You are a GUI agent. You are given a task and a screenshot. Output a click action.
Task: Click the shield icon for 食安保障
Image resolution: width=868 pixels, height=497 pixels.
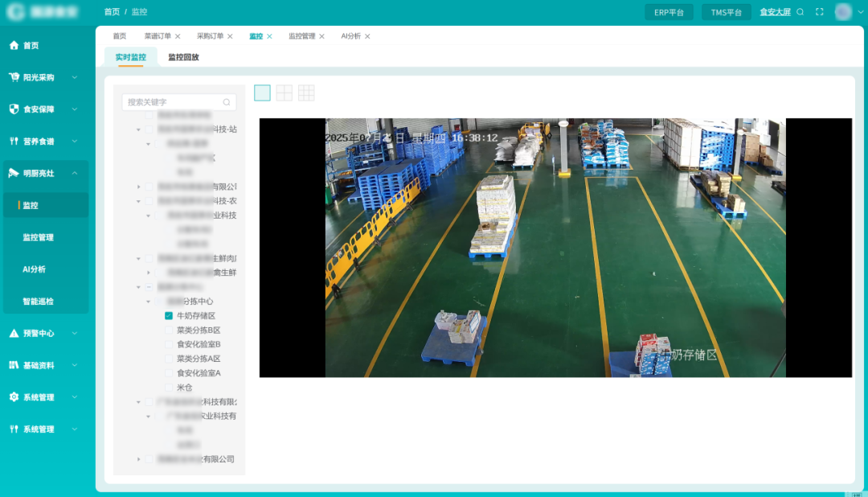point(14,109)
